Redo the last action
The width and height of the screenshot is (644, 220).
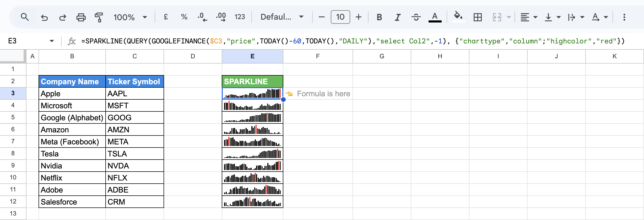62,17
